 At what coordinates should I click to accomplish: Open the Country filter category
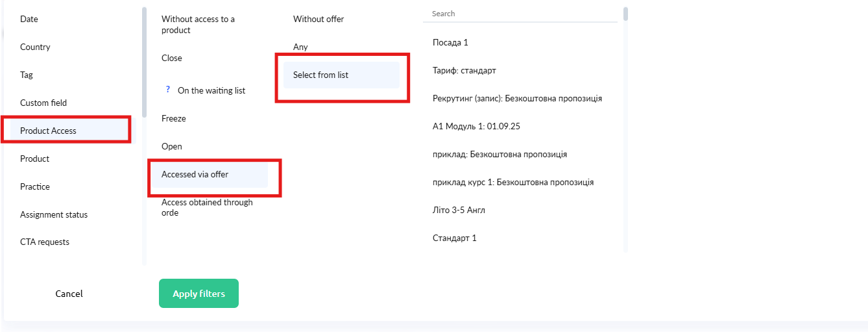click(35, 47)
